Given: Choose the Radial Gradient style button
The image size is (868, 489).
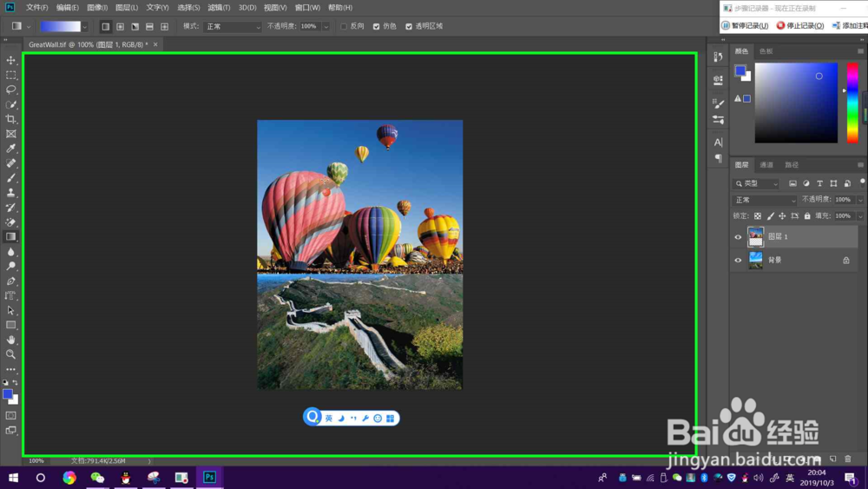Looking at the screenshot, I should point(120,26).
